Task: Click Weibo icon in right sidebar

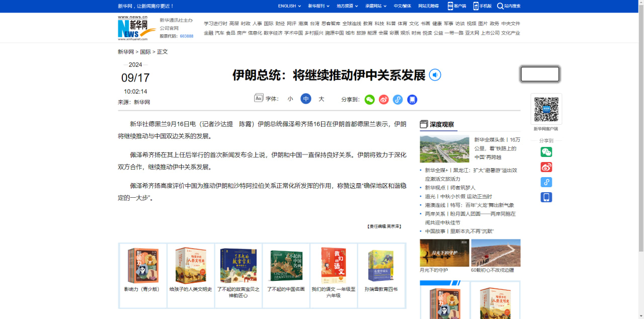Action: pos(546,167)
